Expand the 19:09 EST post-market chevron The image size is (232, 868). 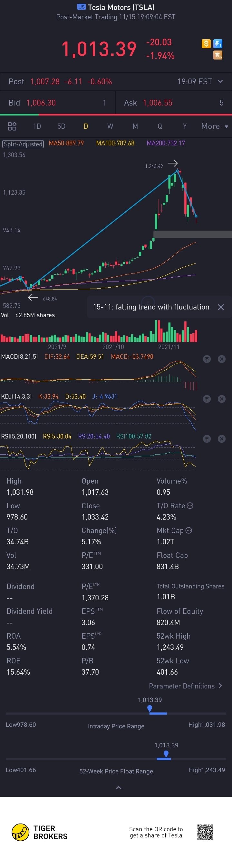pos(220,81)
